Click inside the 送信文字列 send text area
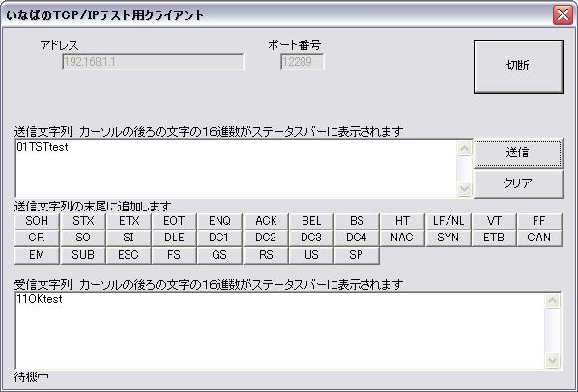 point(236,168)
